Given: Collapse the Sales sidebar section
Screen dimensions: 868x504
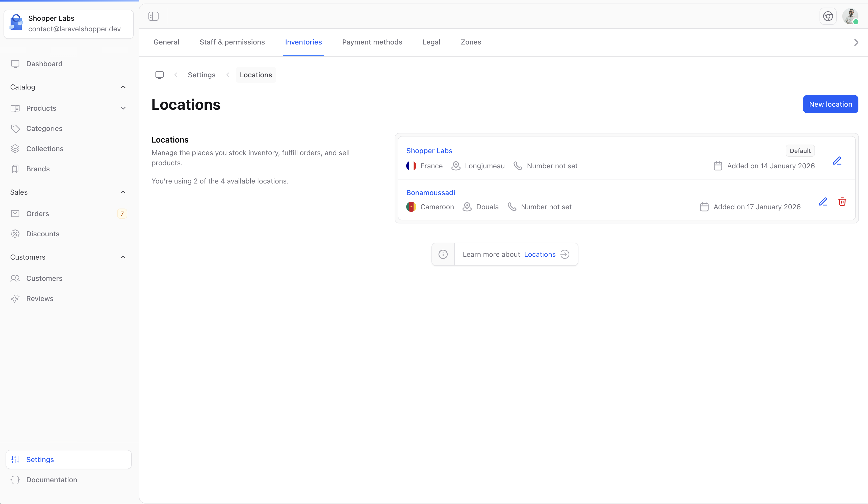Looking at the screenshot, I should click(123, 192).
